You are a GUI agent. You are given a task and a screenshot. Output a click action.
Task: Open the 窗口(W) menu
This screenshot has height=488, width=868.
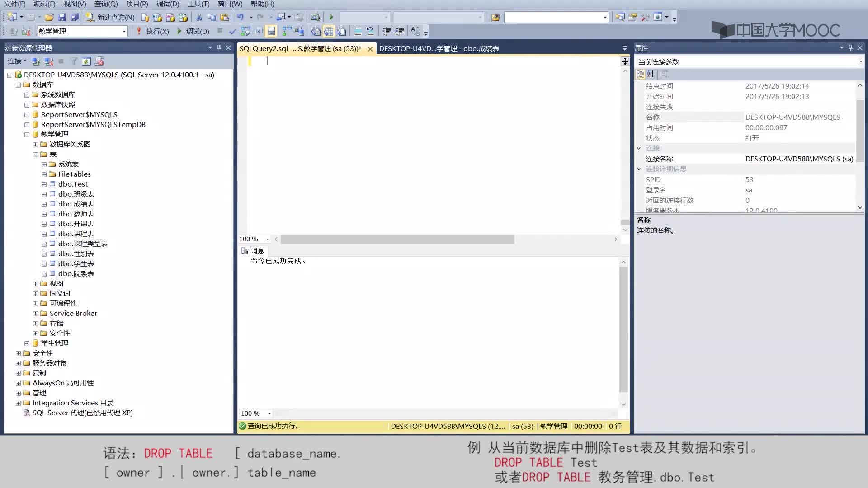[230, 4]
